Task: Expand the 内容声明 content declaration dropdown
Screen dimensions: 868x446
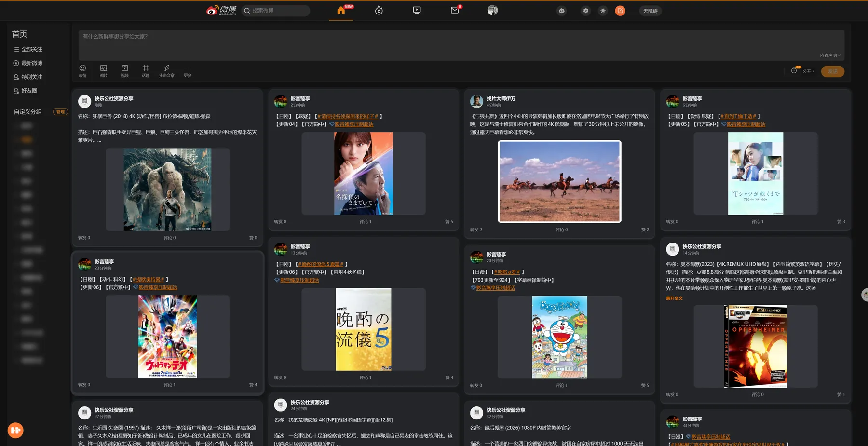Action: 830,55
